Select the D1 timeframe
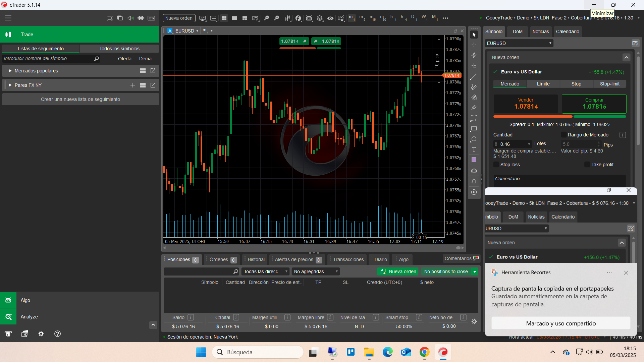 [414, 18]
